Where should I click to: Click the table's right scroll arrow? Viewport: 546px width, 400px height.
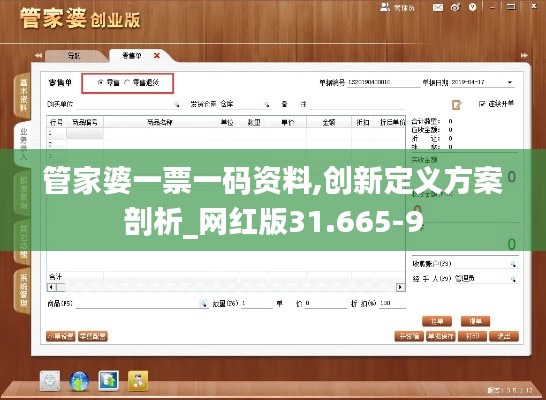[x=400, y=287]
